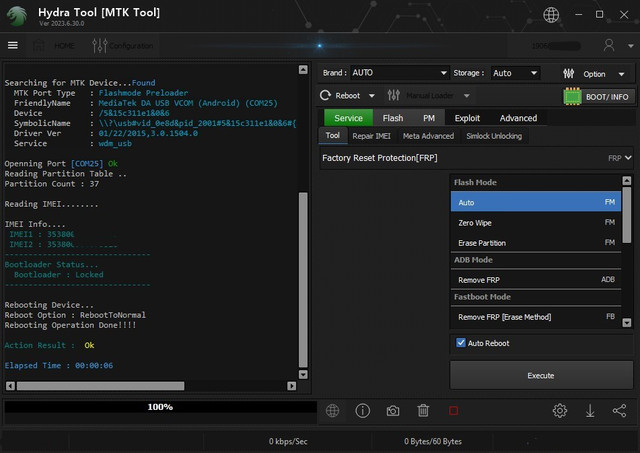Click the Execute button
Screen dimensions: 640x453
pyautogui.click(x=541, y=375)
